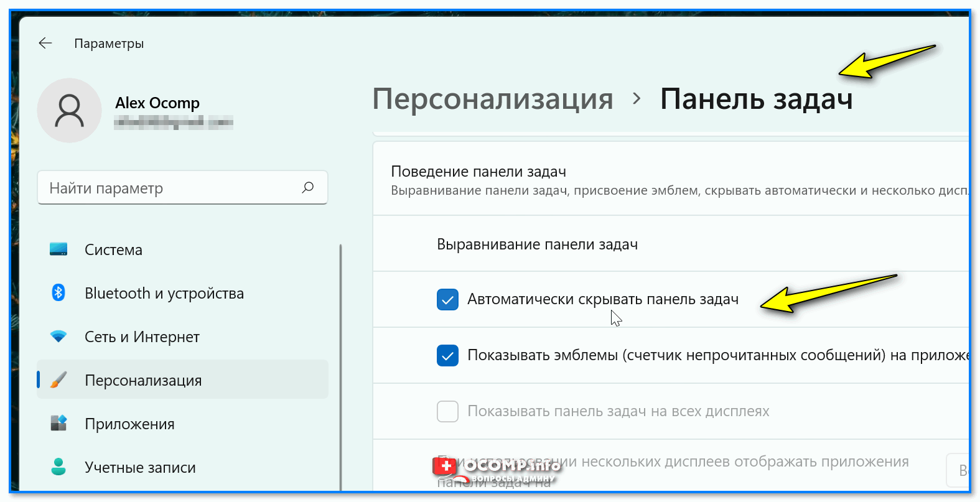Click Выравнивание панели задач row

click(671, 244)
